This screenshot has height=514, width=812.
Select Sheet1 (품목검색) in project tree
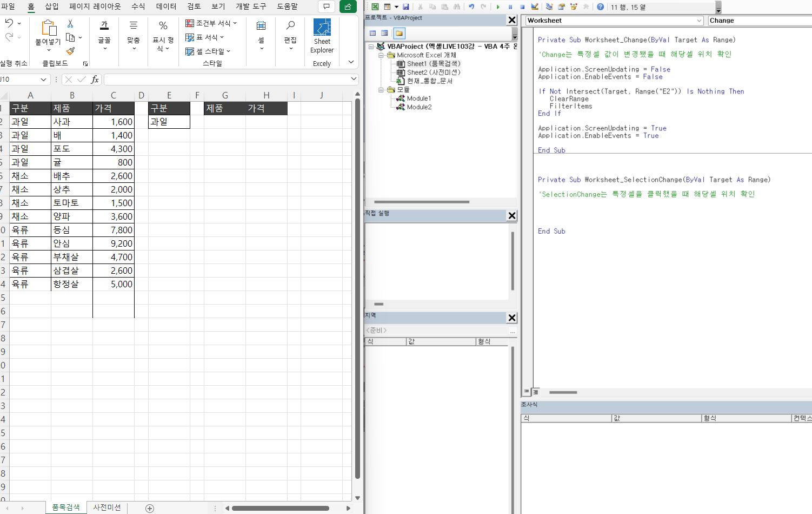[434, 64]
